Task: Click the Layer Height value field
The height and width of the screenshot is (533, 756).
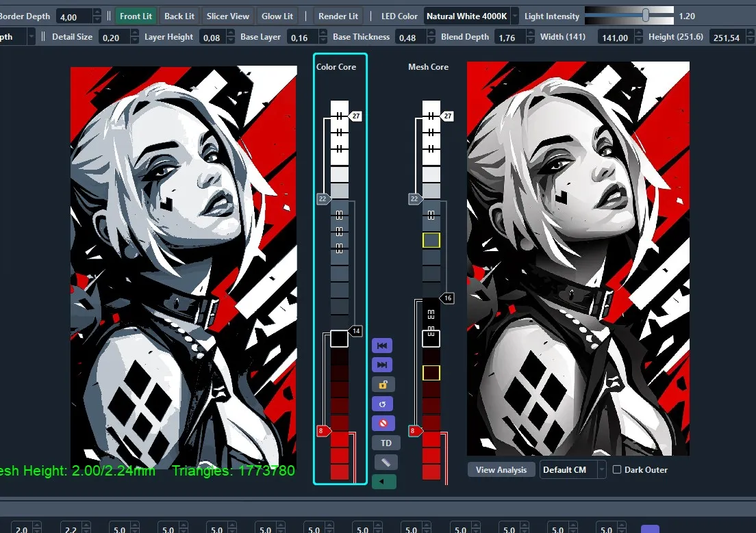Action: tap(212, 37)
